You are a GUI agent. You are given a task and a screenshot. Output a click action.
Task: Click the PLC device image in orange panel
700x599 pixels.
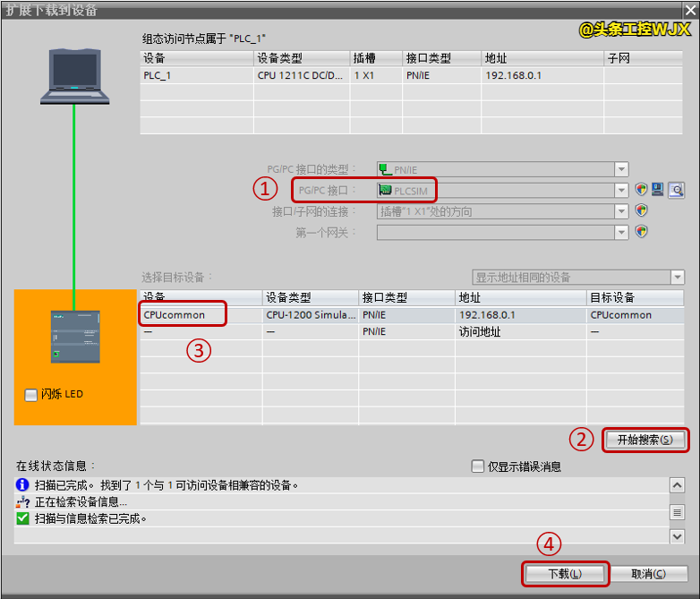tap(75, 337)
